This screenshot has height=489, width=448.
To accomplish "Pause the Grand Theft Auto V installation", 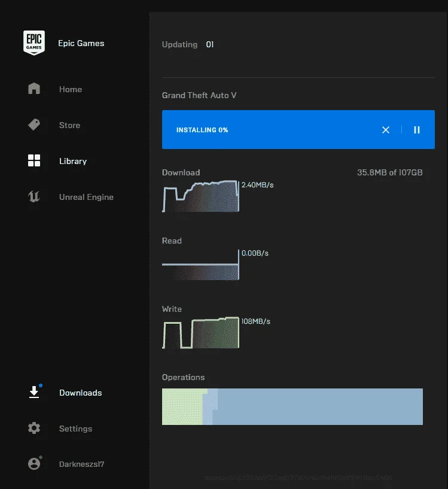I will (x=417, y=130).
